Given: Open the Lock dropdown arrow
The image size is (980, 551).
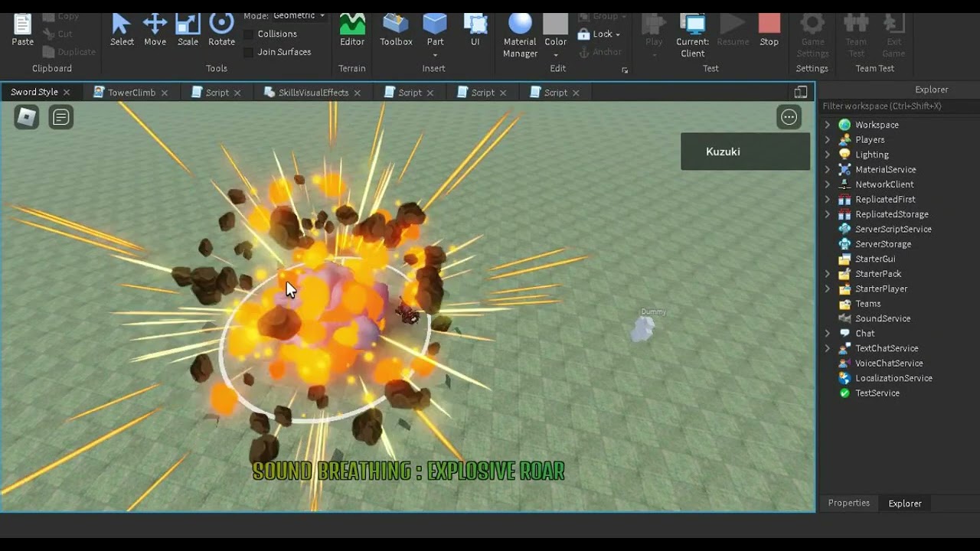Looking at the screenshot, I should click(617, 34).
